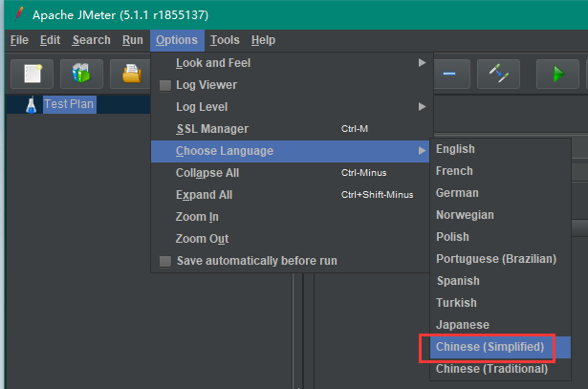Start the test with green play icon
Image resolution: width=588 pixels, height=389 pixels.
tap(557, 74)
